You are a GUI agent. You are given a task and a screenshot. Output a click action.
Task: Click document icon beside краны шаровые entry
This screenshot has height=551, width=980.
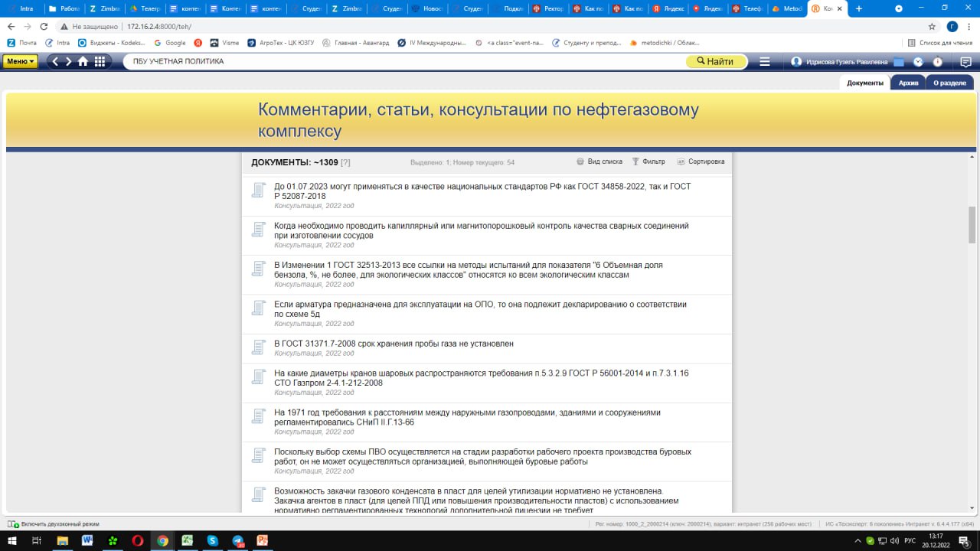(259, 377)
